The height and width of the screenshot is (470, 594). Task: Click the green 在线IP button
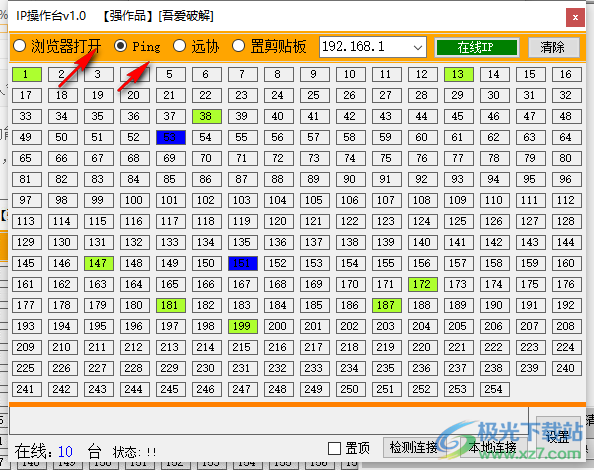coord(477,47)
